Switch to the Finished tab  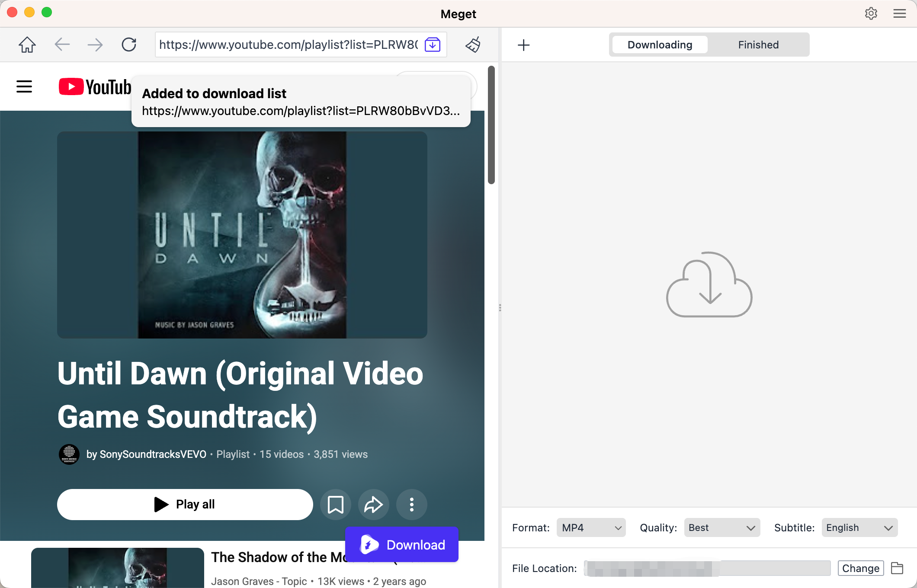point(758,45)
